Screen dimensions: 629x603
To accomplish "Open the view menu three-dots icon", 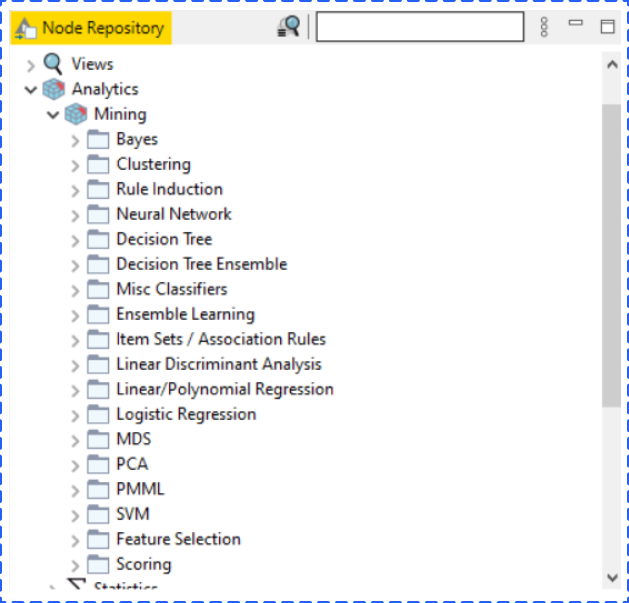I will tap(544, 27).
